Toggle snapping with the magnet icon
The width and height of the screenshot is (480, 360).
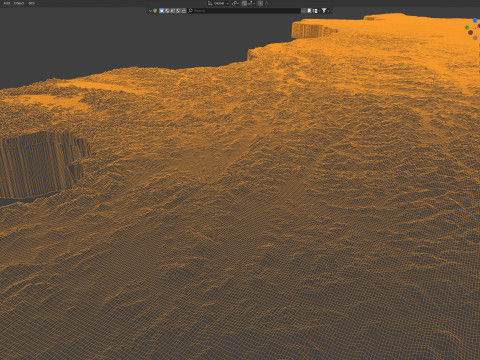point(244,3)
